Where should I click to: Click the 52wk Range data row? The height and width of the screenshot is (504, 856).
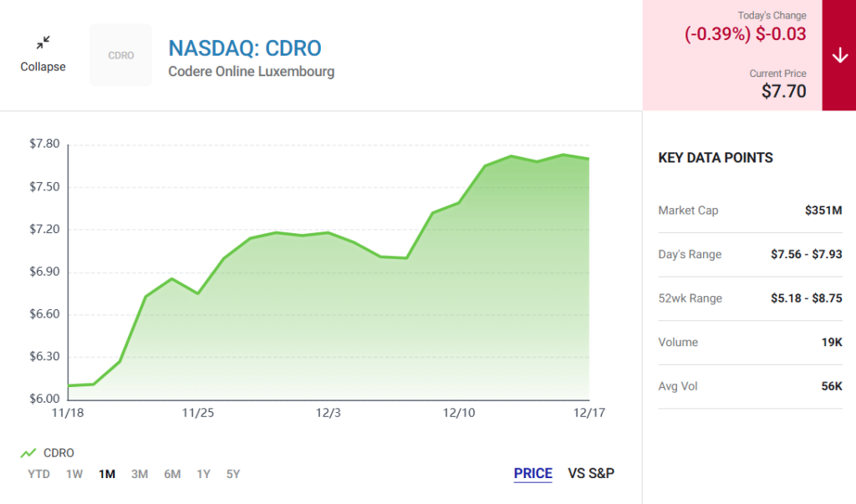tap(749, 298)
